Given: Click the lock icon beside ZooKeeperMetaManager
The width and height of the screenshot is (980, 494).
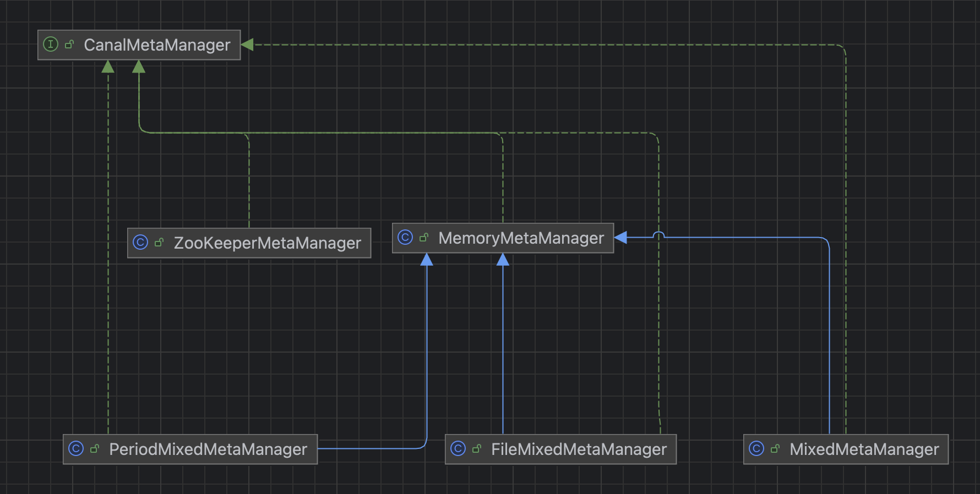Looking at the screenshot, I should coord(159,242).
